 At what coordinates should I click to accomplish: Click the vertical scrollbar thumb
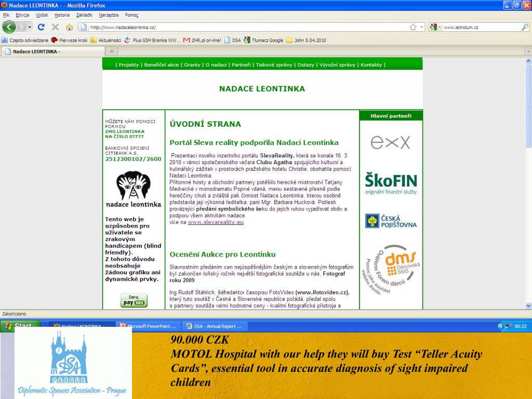click(x=528, y=106)
